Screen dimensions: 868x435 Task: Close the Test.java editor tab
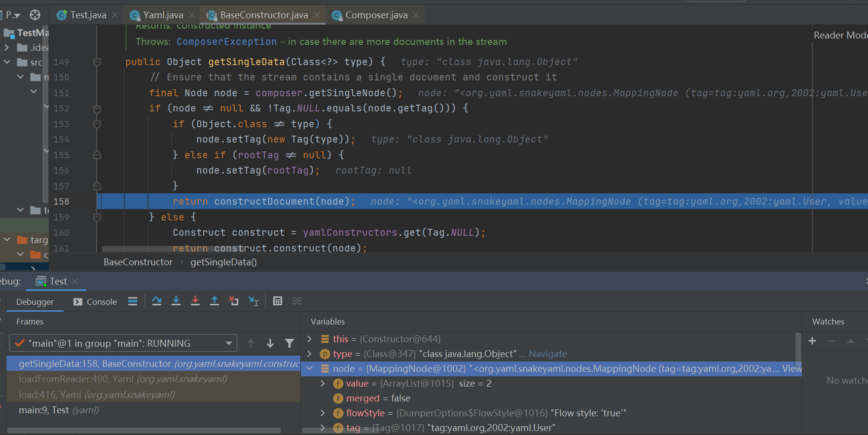click(x=115, y=15)
